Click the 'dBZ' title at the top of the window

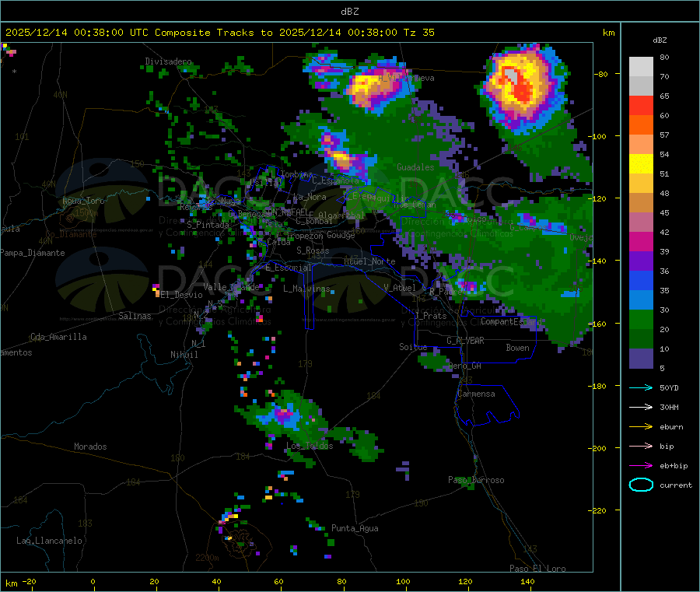click(349, 12)
